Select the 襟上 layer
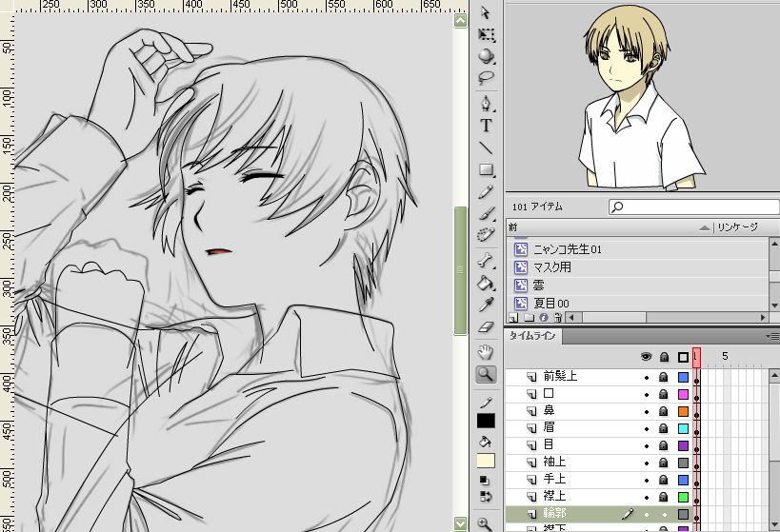This screenshot has height=532, width=780. (554, 496)
